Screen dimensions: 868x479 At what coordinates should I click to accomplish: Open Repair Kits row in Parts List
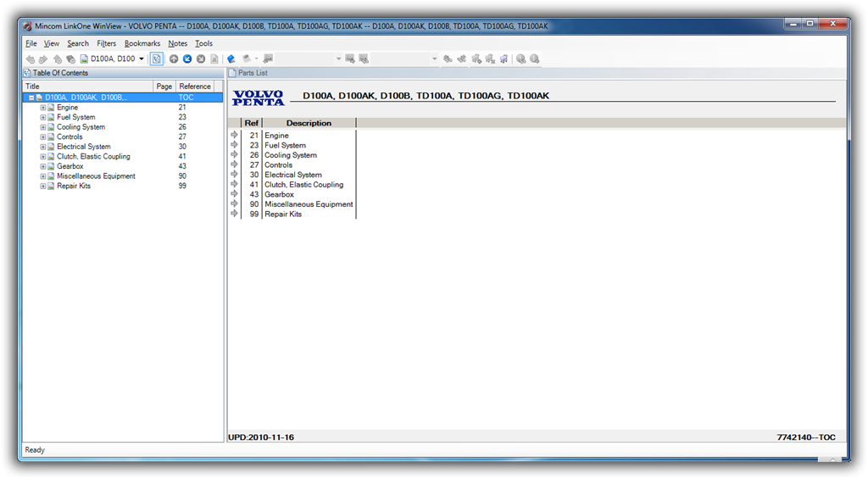click(283, 214)
